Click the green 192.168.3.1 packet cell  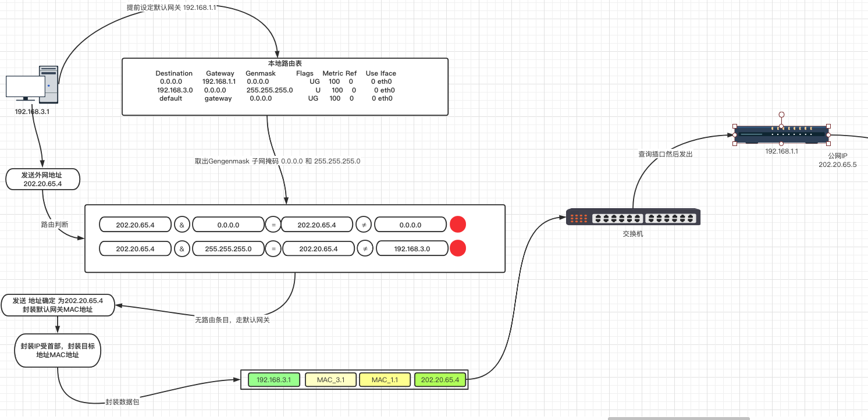click(273, 380)
